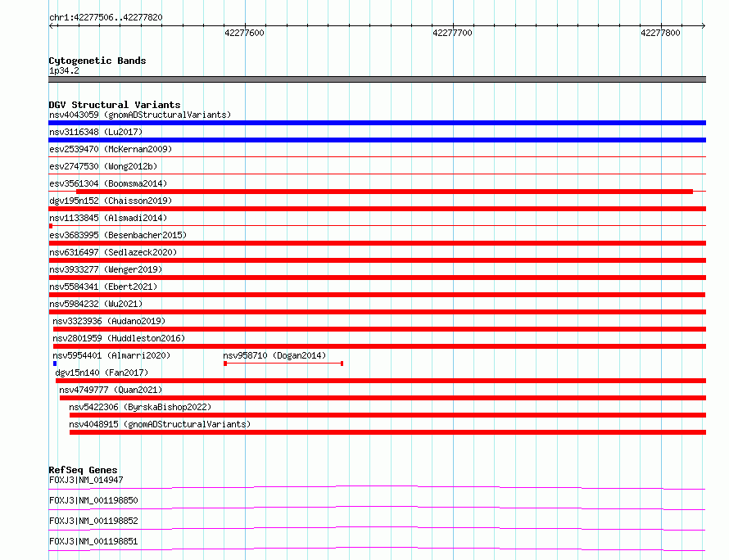Select the FOXJ3|NM_001198851 gene label
The height and width of the screenshot is (560, 729).
[x=93, y=541]
